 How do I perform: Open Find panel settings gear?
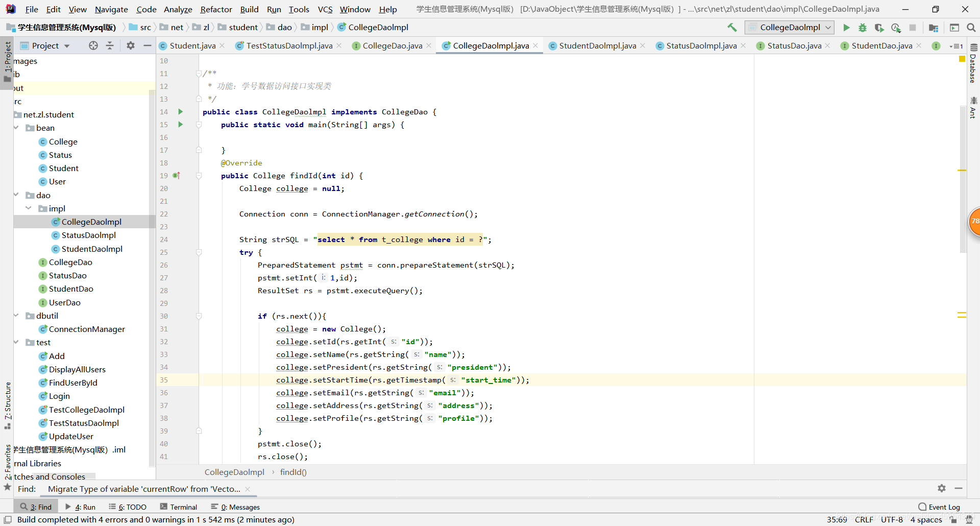pyautogui.click(x=942, y=488)
